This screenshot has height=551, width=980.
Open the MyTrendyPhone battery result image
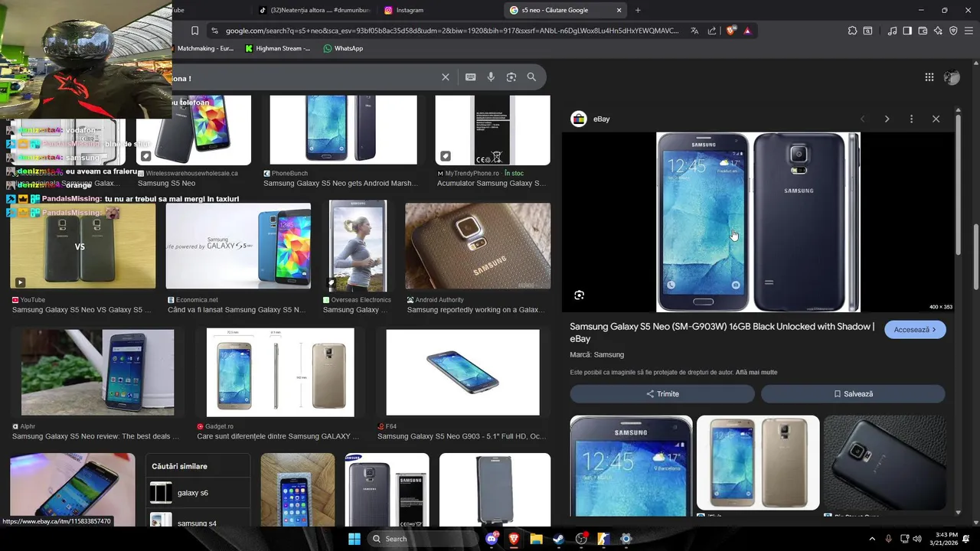point(492,129)
